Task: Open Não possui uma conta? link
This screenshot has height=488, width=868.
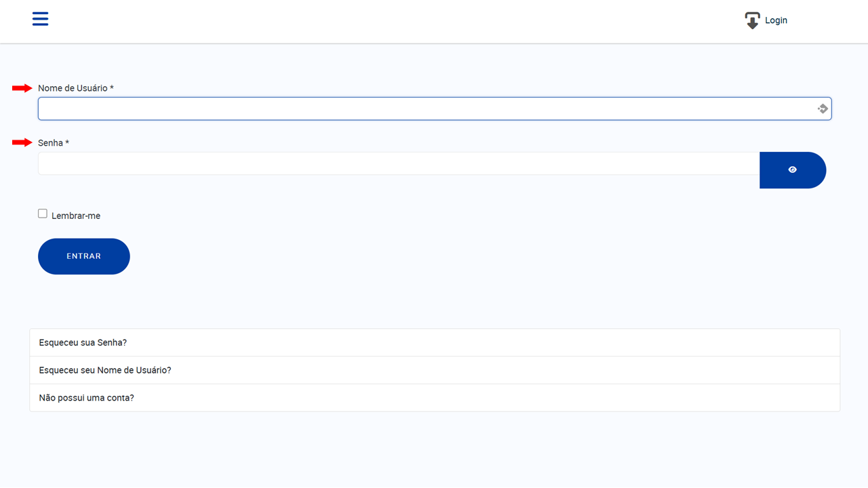Action: coord(86,398)
